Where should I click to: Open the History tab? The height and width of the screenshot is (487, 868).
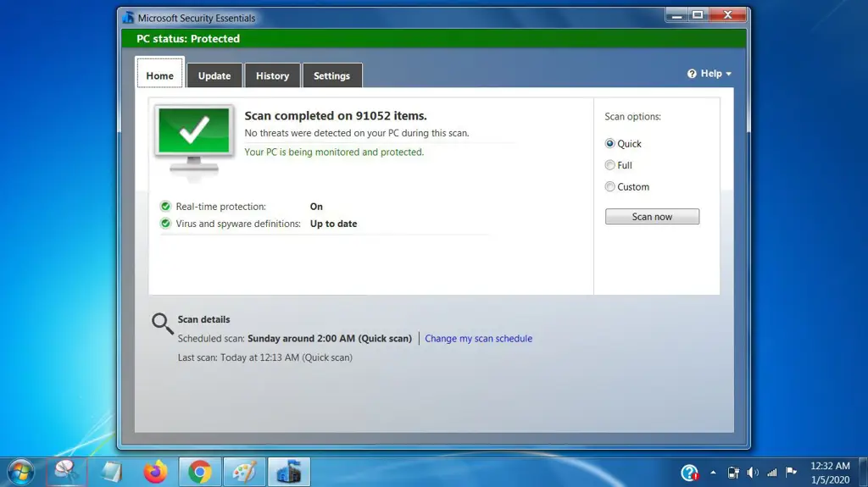coord(272,76)
